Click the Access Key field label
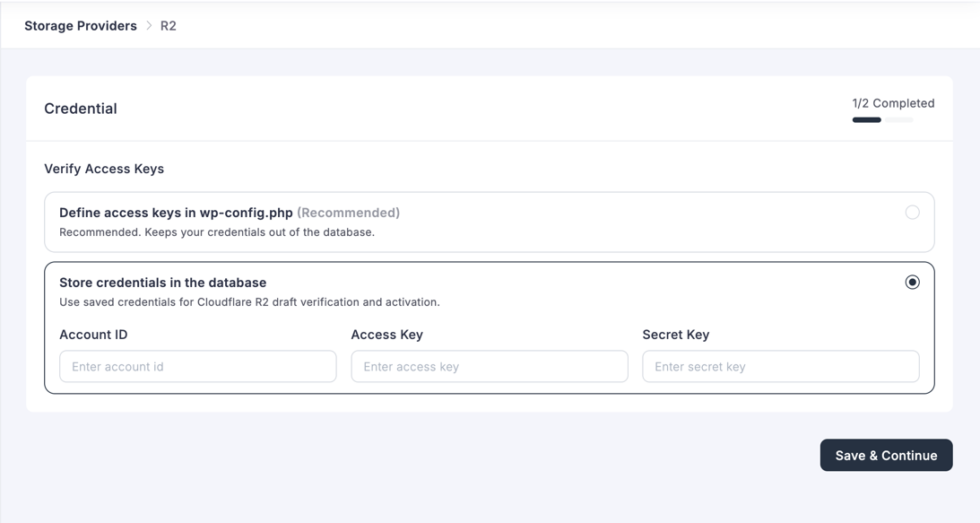The width and height of the screenshot is (980, 523). 386,334
